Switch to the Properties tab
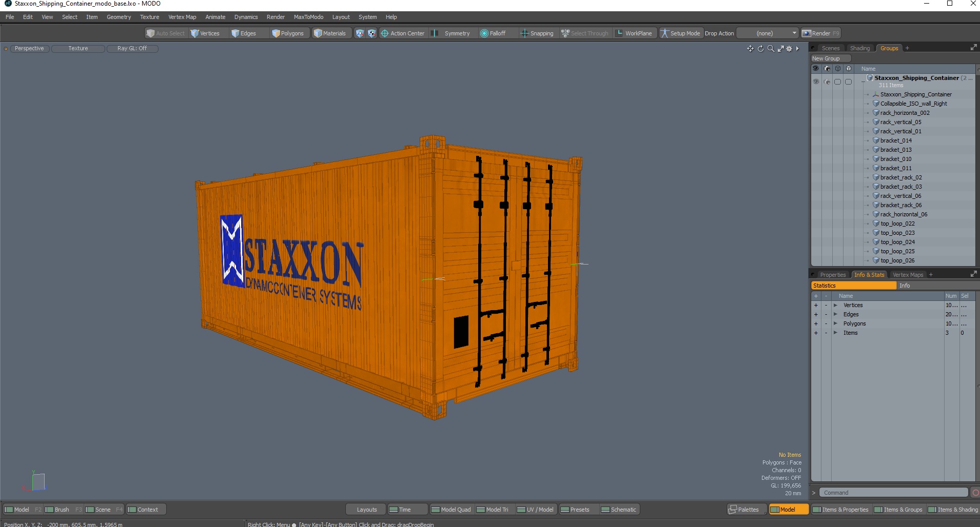Viewport: 980px width, 527px height. pyautogui.click(x=832, y=275)
